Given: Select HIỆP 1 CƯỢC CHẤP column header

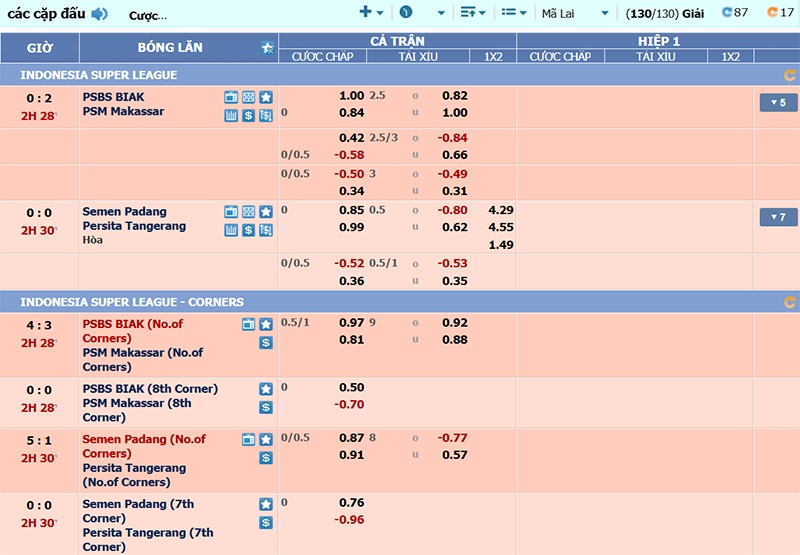Looking at the screenshot, I should pos(560,57).
